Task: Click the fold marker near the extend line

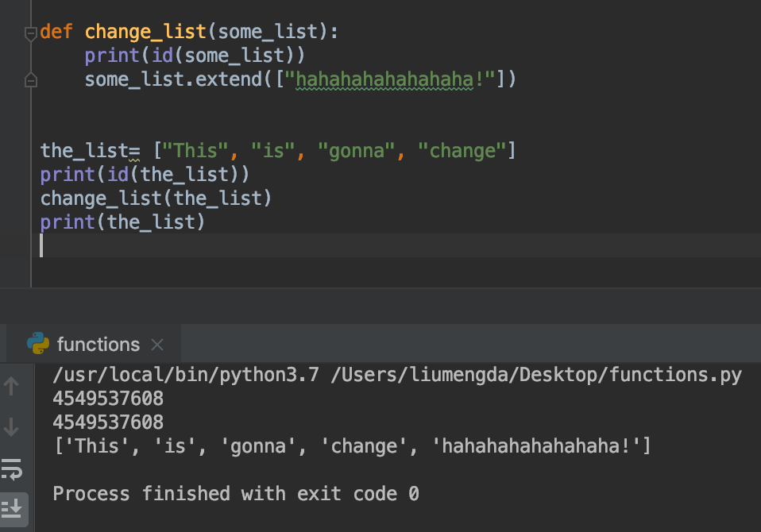Action: [30, 79]
